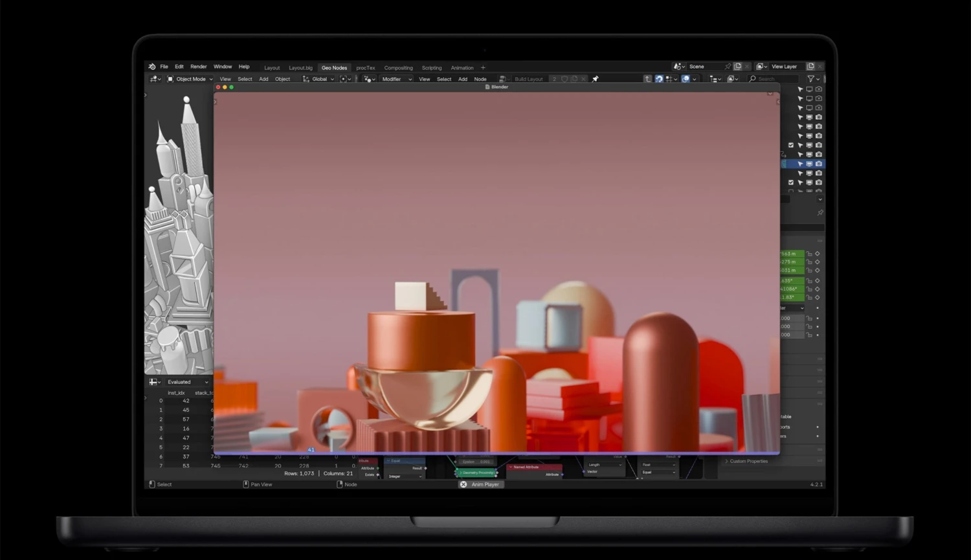This screenshot has width=971, height=560.
Task: Toggle the node editor snap icon
Action: click(x=659, y=79)
